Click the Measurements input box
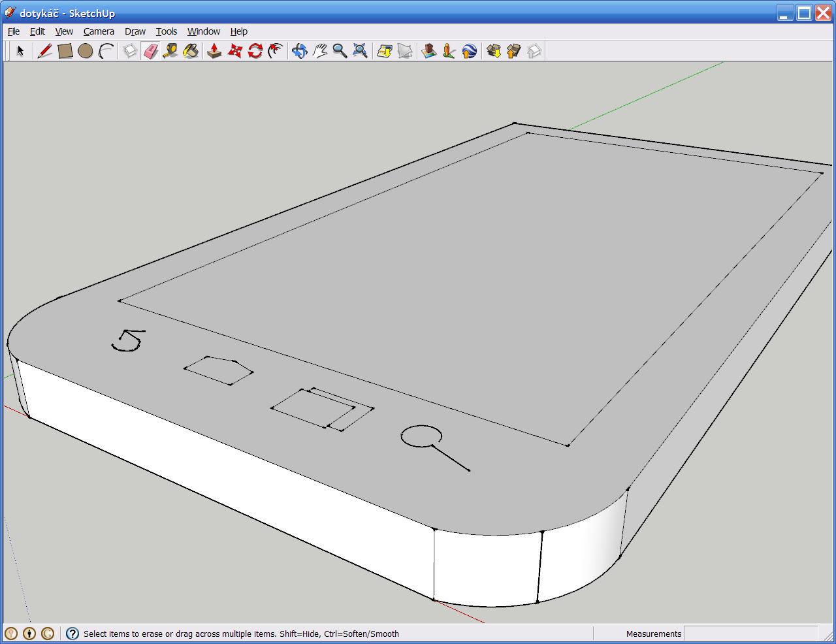Image resolution: width=836 pixels, height=644 pixels. tap(750, 634)
